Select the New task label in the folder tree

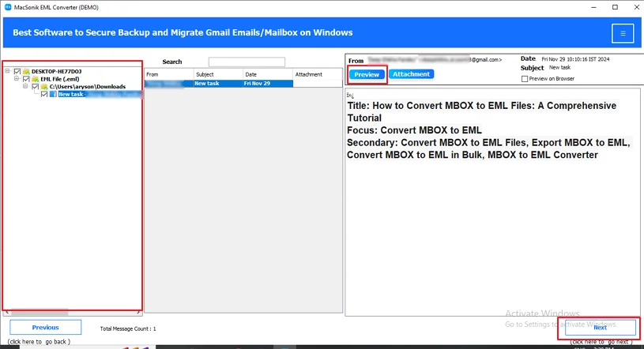pos(70,95)
